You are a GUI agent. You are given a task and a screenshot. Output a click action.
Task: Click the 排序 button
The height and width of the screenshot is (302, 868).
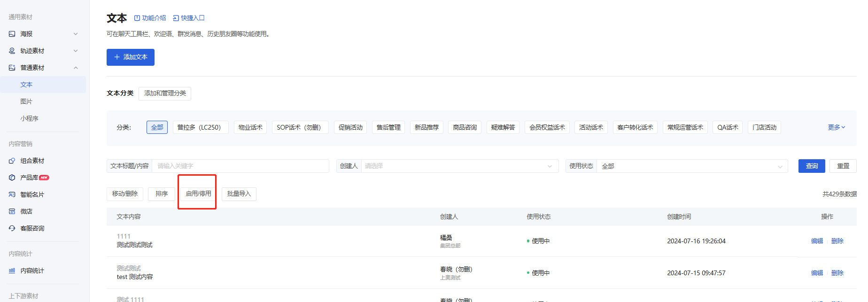(162, 194)
